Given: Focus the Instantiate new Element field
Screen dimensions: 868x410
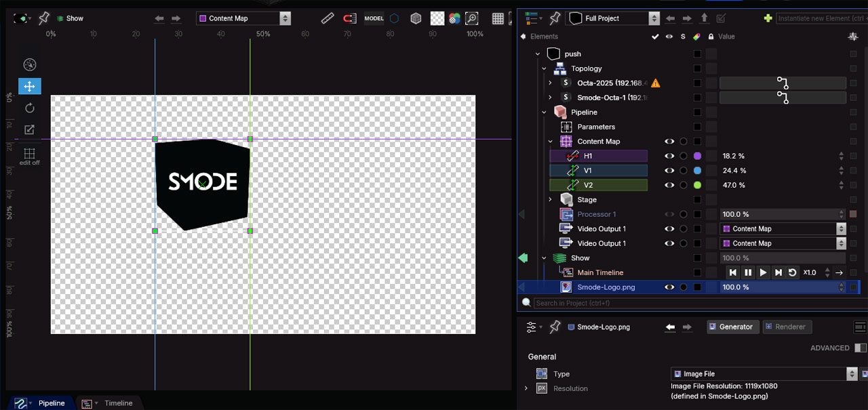Looking at the screenshot, I should (821, 18).
